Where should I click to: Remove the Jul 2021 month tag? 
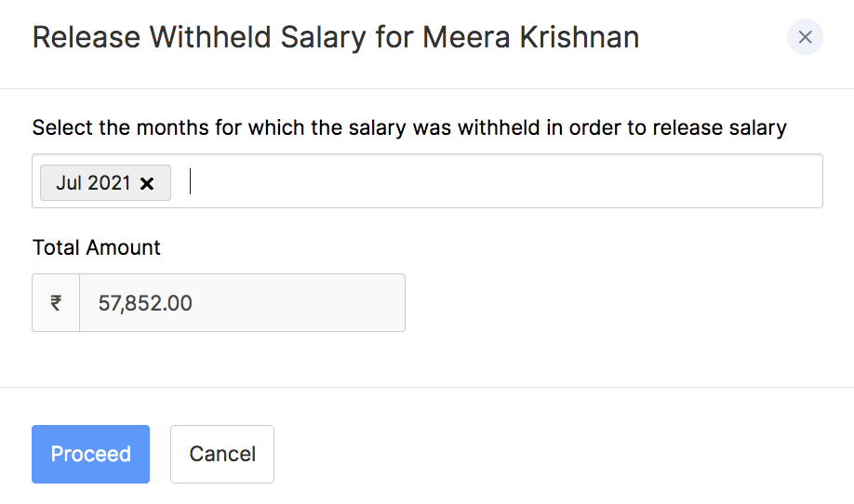point(146,183)
